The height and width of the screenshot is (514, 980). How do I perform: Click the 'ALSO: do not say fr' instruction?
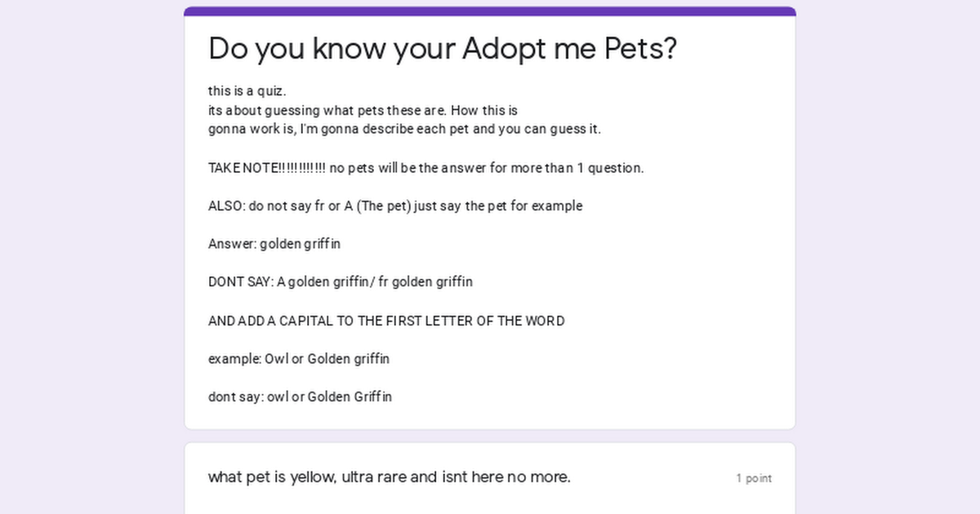(x=395, y=206)
